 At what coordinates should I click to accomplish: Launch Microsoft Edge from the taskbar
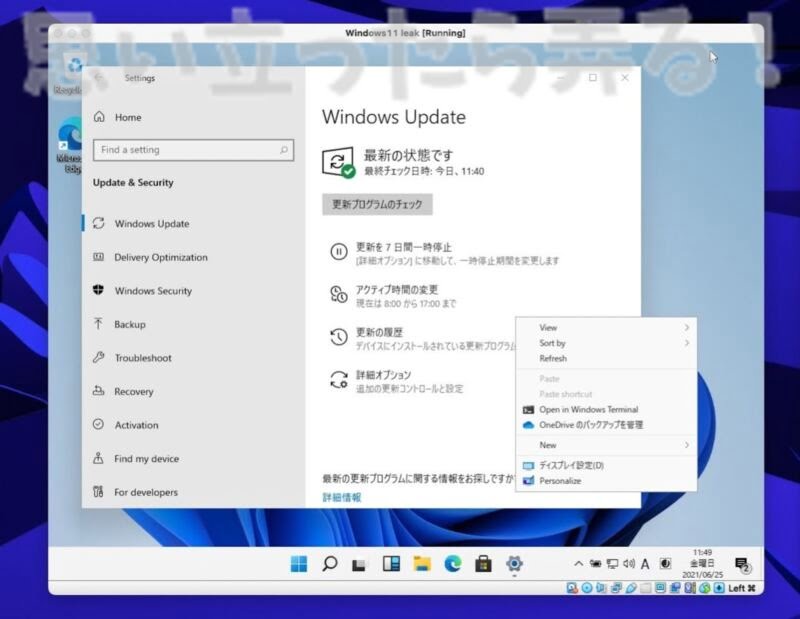tap(453, 563)
